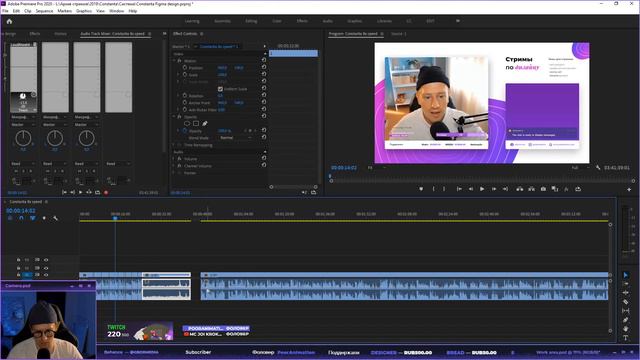This screenshot has height=360, width=640.
Task: Open timeline display settings wrench
Action: [56, 218]
